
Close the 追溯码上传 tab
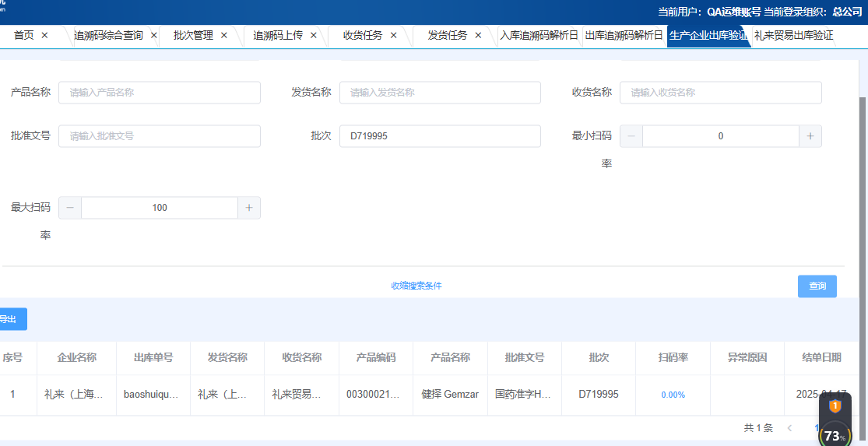click(x=313, y=35)
